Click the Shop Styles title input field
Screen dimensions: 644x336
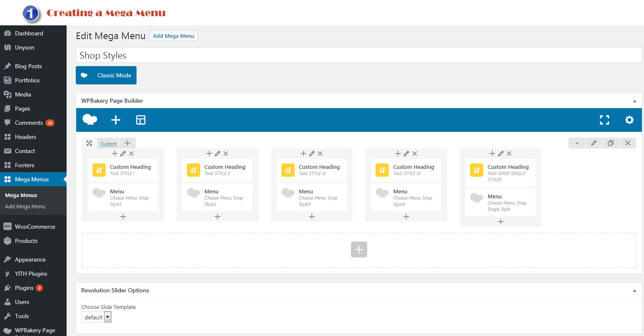coord(291,55)
